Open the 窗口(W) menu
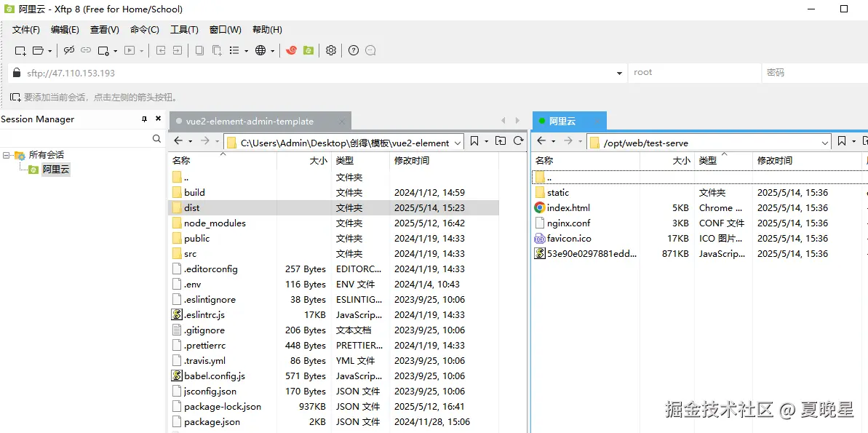The image size is (868, 433). (226, 29)
